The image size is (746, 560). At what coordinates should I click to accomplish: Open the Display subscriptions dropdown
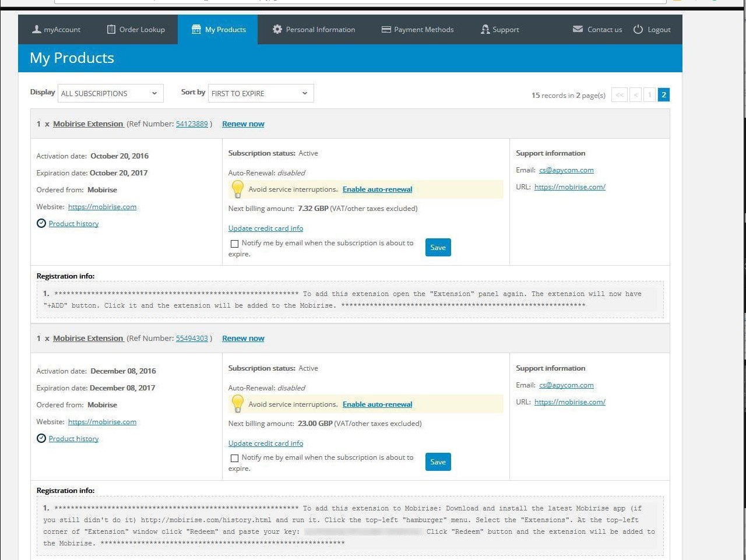point(110,93)
